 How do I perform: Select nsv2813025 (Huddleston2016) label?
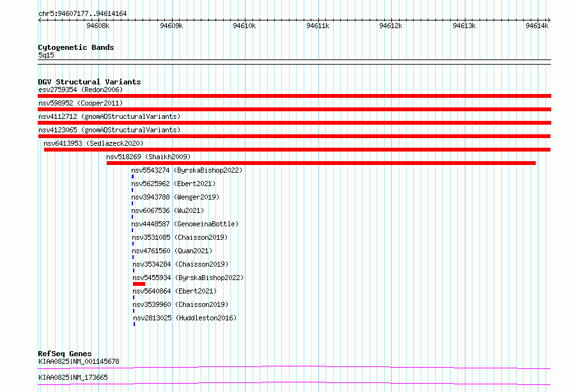(x=185, y=318)
